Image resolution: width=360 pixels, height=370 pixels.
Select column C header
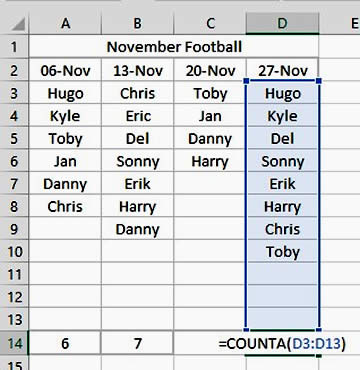point(210,24)
